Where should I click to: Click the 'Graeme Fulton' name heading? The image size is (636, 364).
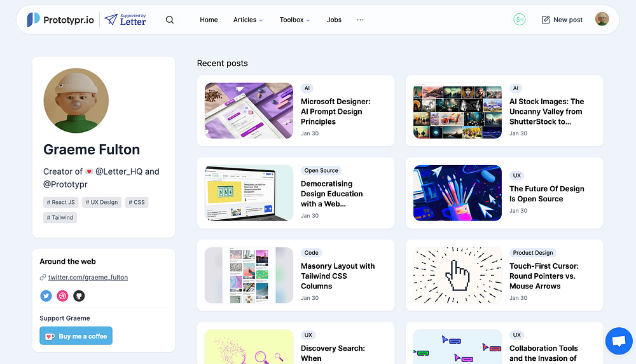[x=92, y=149]
